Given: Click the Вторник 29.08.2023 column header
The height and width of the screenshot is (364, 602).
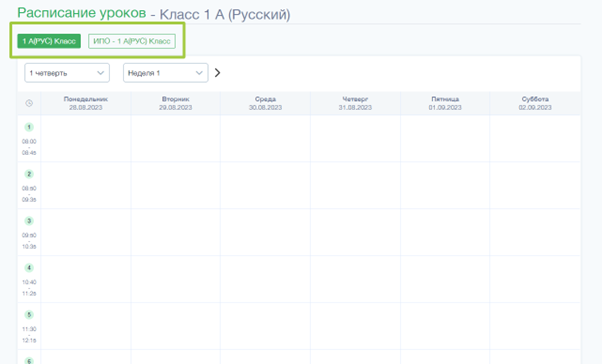Looking at the screenshot, I should (x=175, y=103).
